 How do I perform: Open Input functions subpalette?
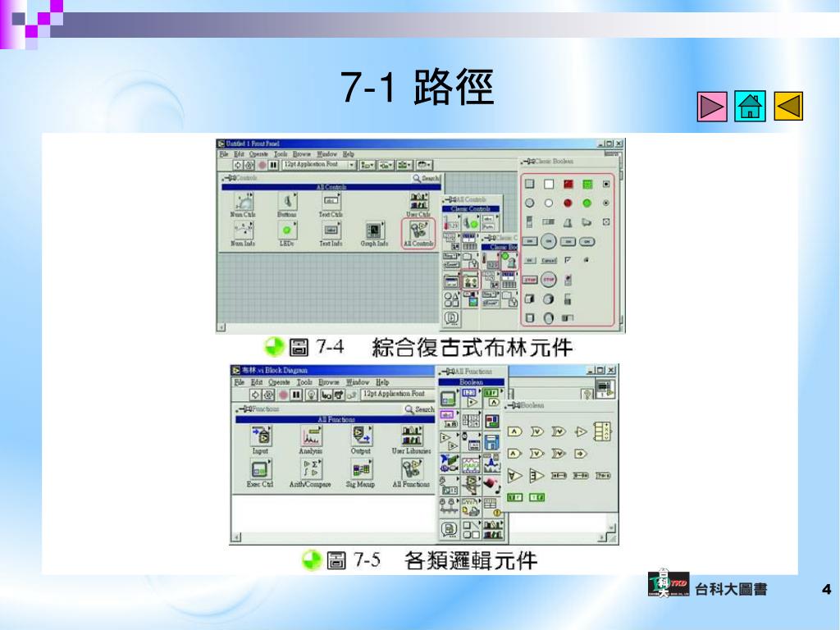(260, 440)
